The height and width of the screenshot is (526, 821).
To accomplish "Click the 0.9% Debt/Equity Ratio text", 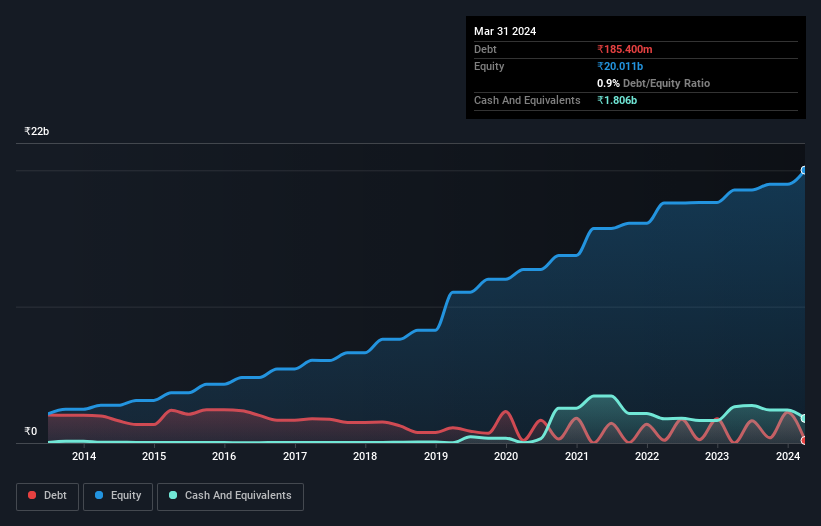I will [653, 83].
